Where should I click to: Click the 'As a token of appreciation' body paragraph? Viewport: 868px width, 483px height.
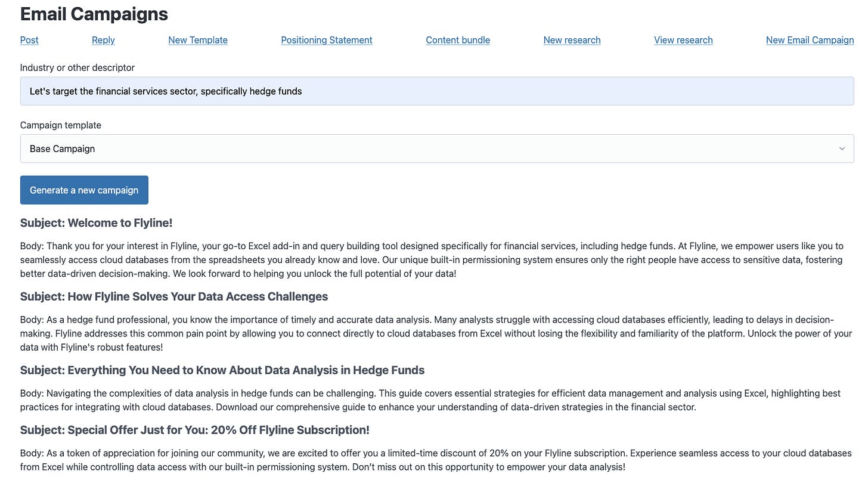coord(436,460)
